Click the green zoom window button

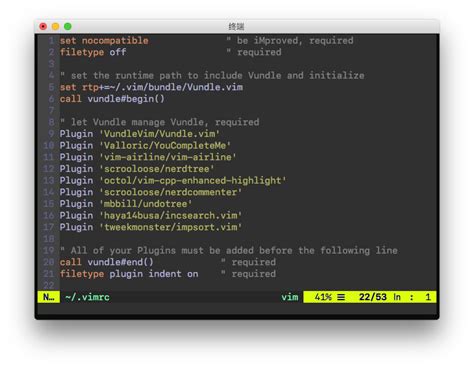68,26
